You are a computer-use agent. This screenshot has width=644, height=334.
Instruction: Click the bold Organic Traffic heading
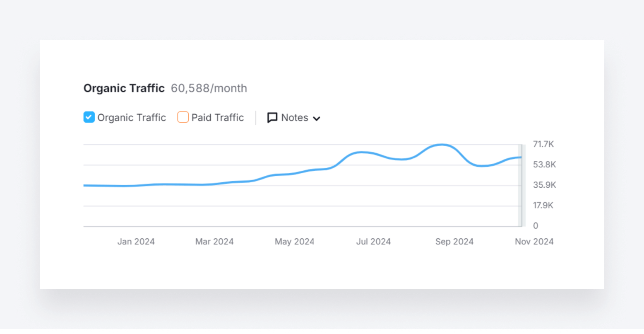124,88
